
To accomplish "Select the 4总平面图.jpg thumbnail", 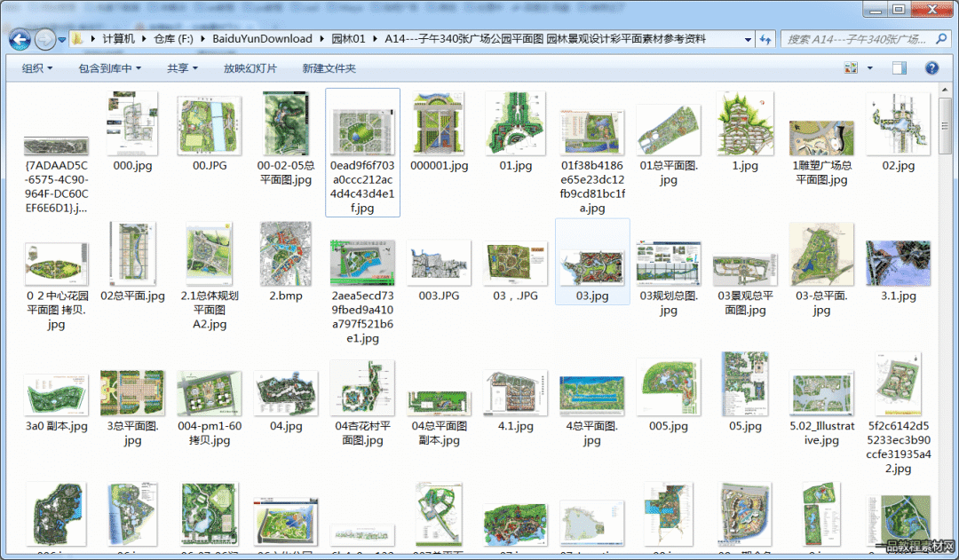I will (592, 396).
